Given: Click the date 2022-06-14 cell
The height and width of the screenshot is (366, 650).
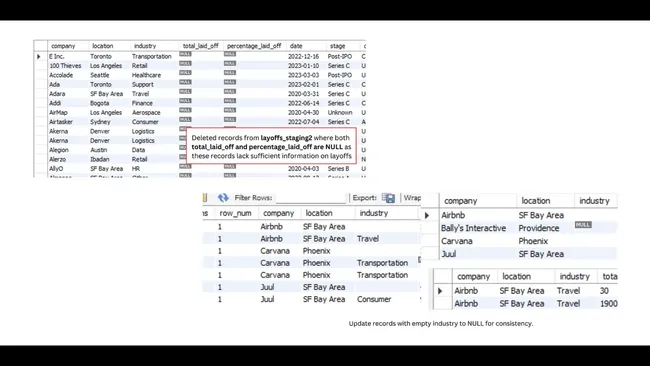Looking at the screenshot, I should click(x=303, y=103).
